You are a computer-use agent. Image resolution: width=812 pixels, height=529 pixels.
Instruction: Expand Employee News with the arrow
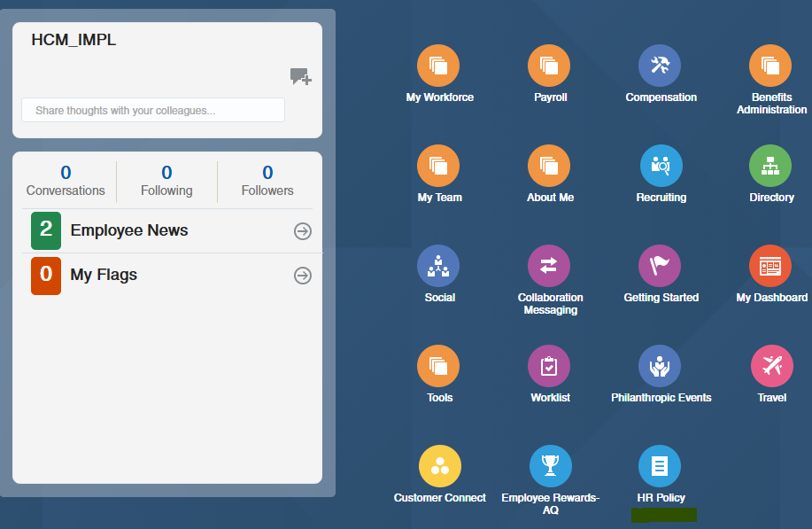pos(302,231)
